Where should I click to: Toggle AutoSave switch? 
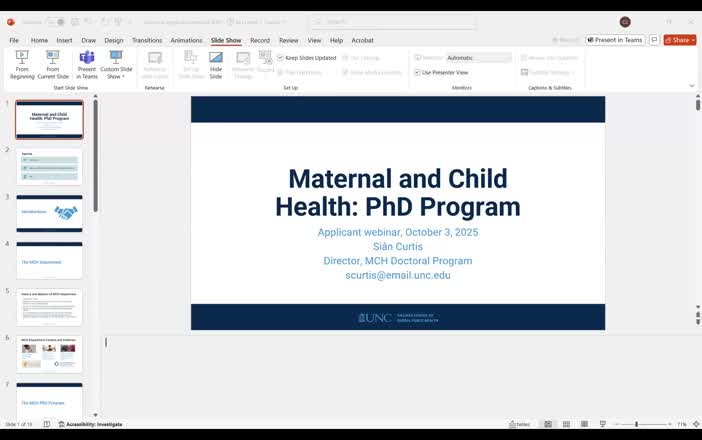click(x=56, y=21)
